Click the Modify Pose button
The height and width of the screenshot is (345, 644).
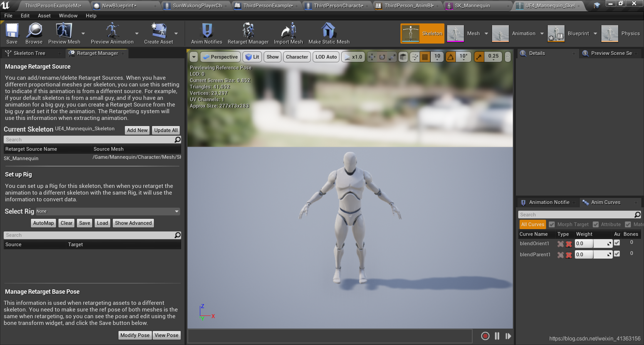pos(135,335)
